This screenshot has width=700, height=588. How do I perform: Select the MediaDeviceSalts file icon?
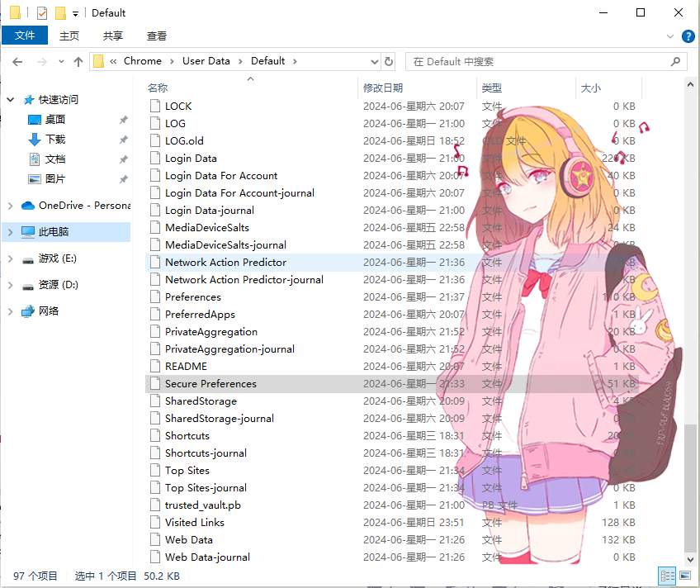tap(155, 227)
